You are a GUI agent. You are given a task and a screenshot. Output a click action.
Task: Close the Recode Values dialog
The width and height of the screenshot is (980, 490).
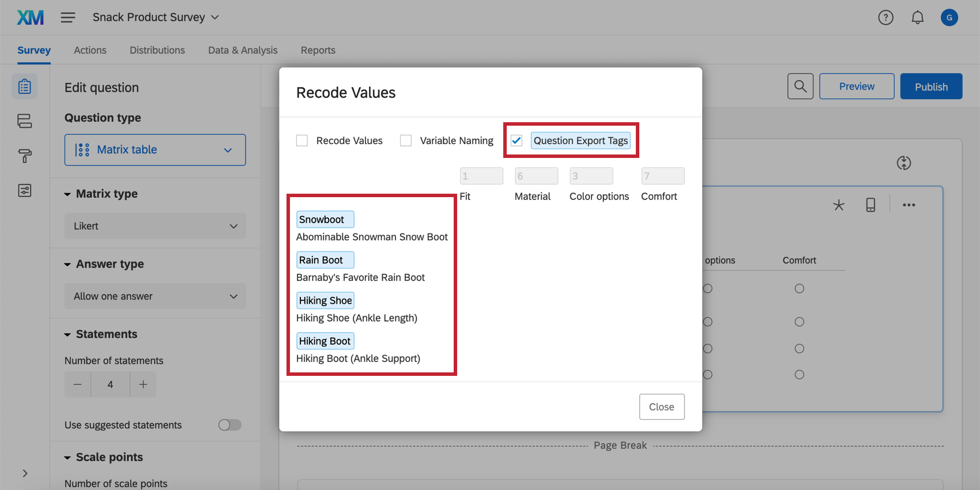(x=661, y=407)
